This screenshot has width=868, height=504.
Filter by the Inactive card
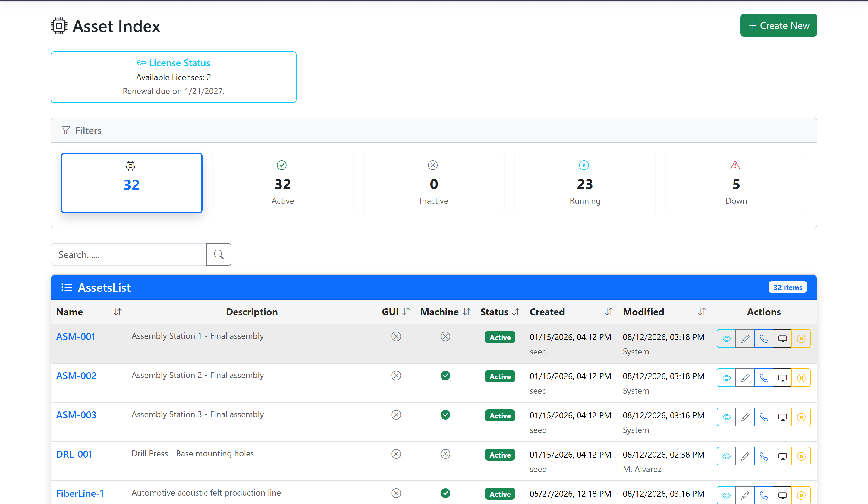pyautogui.click(x=434, y=183)
